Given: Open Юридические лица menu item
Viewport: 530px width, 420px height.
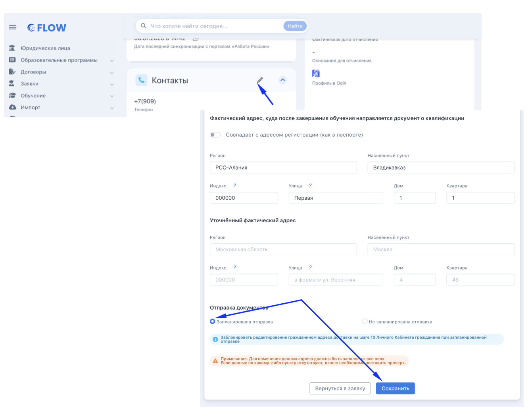Looking at the screenshot, I should tap(45, 48).
